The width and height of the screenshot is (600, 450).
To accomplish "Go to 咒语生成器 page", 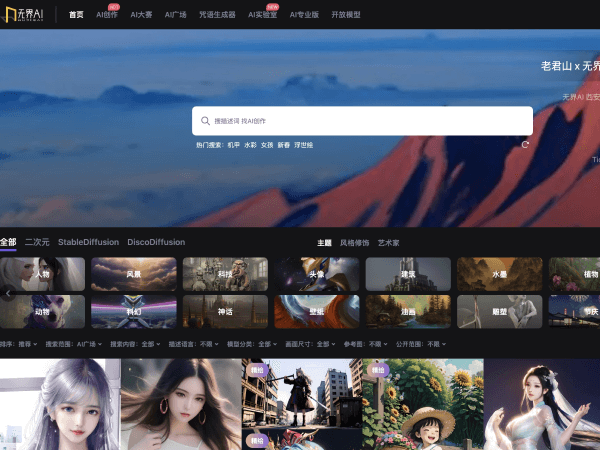I will coord(216,15).
